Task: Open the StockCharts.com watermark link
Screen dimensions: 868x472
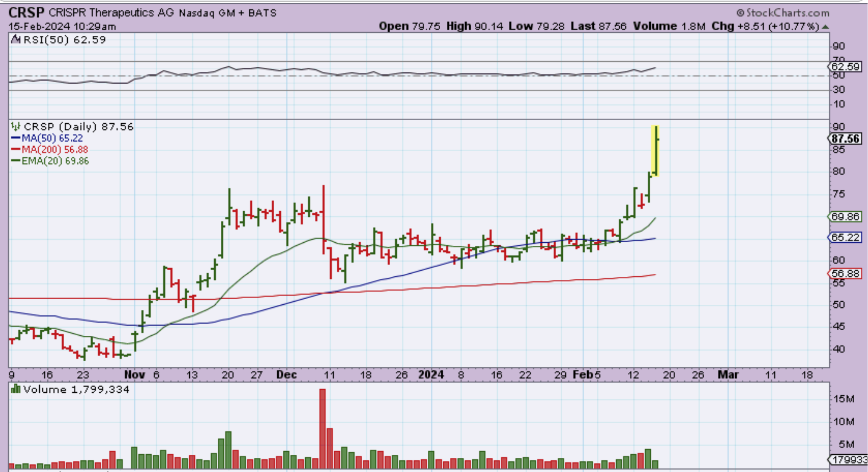Action: coord(783,13)
